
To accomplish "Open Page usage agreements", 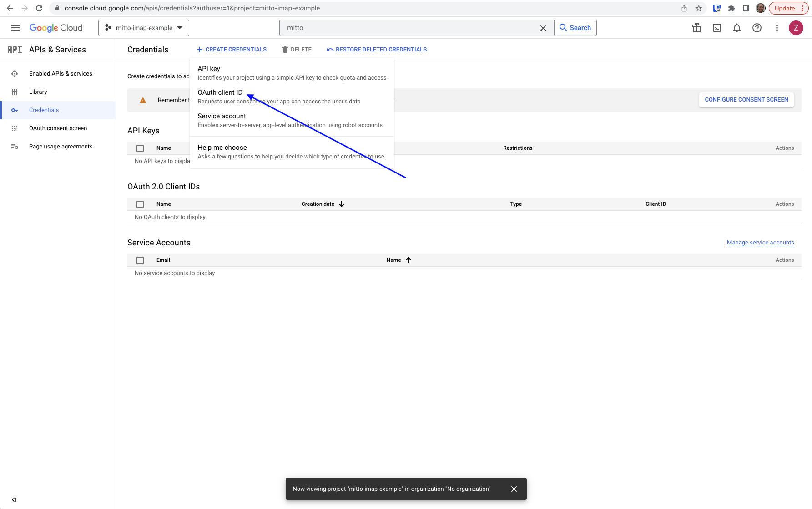I will [61, 147].
